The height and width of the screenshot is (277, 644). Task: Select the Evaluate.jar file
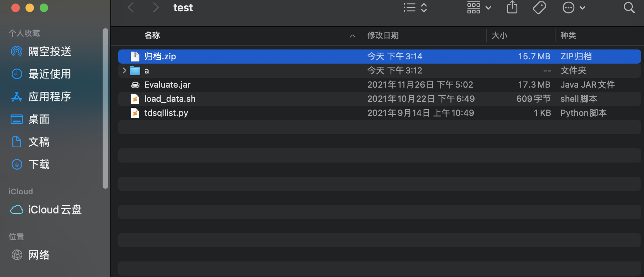click(x=167, y=85)
